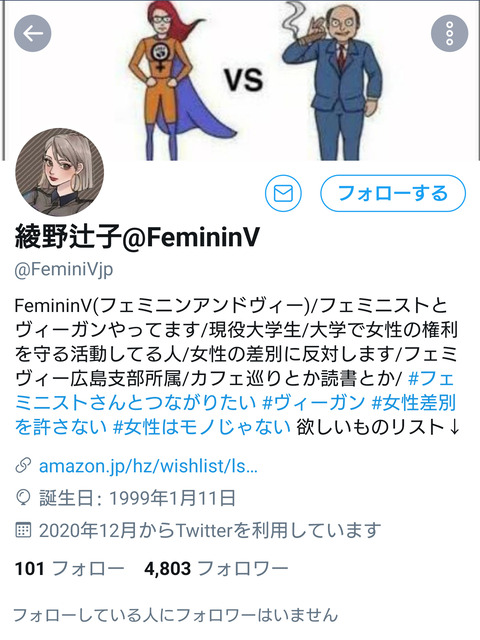480x640 pixels.
Task: Open the 4,803 フォロワー followers list
Action: [x=216, y=568]
